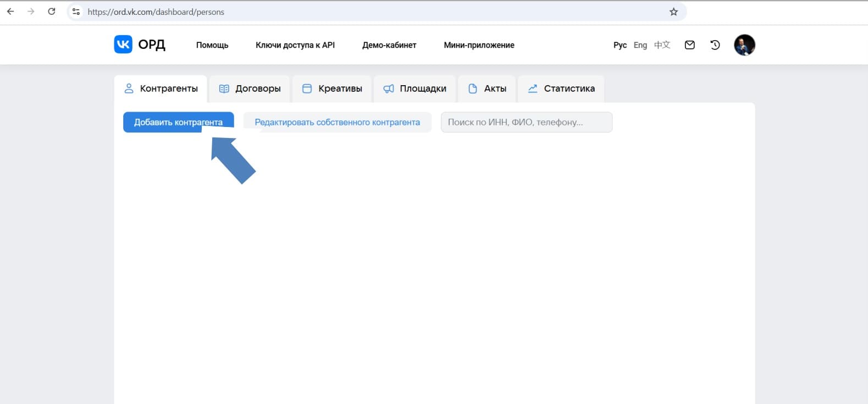Screen dimensions: 868x404
Task: Click Редактировать собственного контрагента
Action: (337, 122)
